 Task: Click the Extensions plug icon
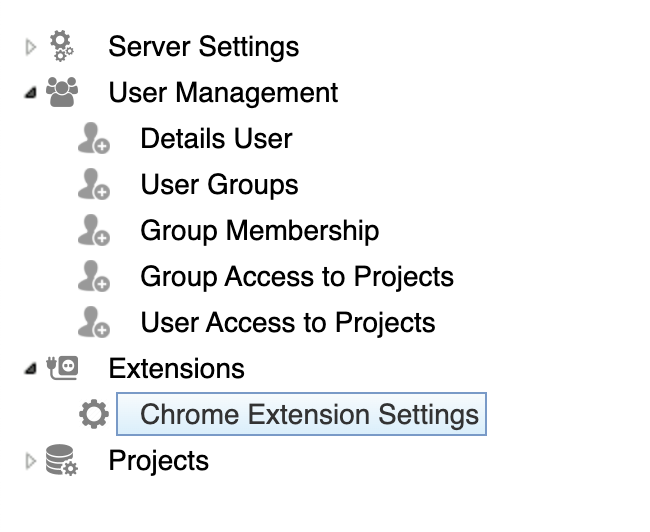pyautogui.click(x=62, y=369)
